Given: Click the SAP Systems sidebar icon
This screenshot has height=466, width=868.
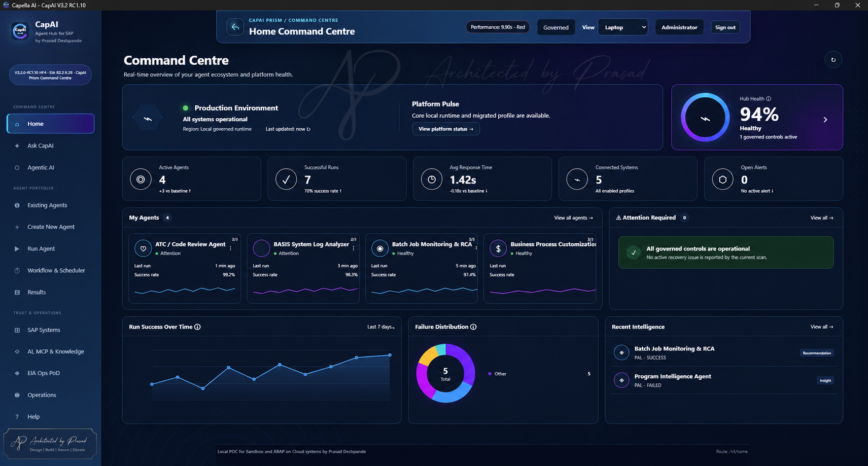Looking at the screenshot, I should click(x=17, y=330).
